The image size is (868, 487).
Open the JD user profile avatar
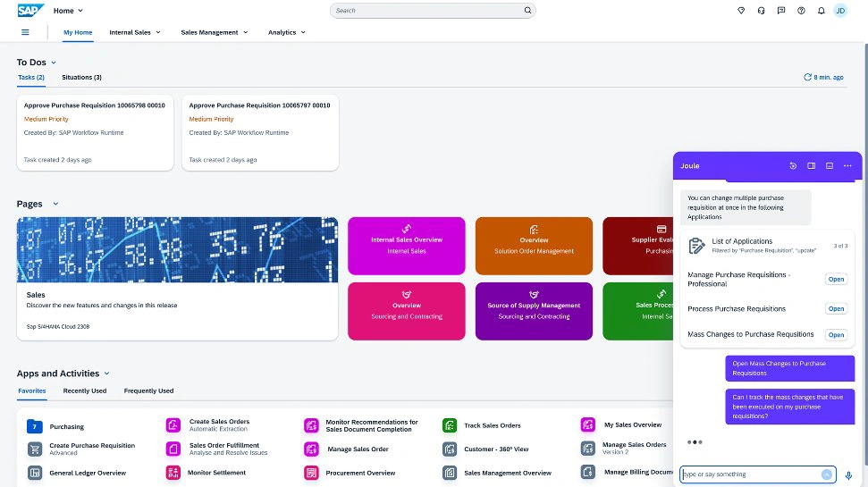(x=840, y=11)
